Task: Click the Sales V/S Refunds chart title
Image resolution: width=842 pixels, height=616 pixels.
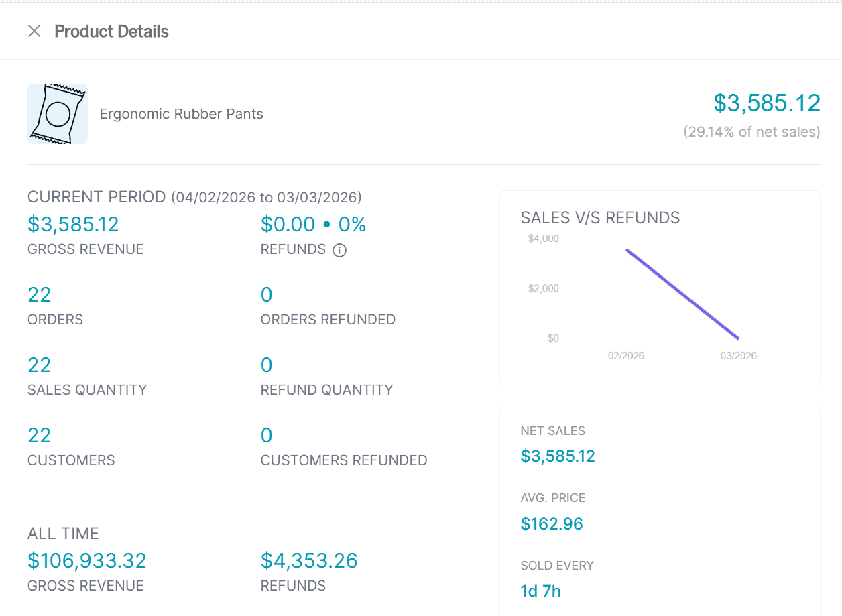Action: [601, 218]
